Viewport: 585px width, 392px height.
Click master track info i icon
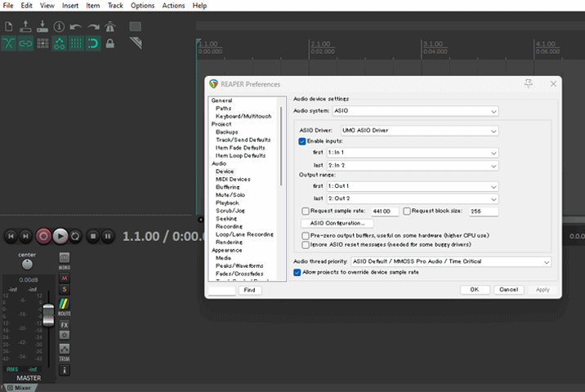click(65, 371)
